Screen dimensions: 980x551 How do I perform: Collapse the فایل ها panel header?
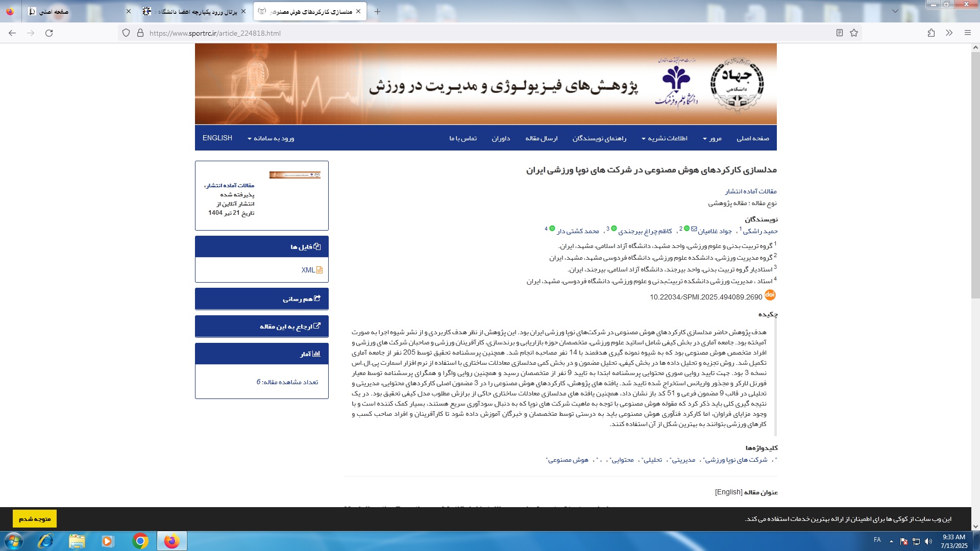pyautogui.click(x=262, y=247)
